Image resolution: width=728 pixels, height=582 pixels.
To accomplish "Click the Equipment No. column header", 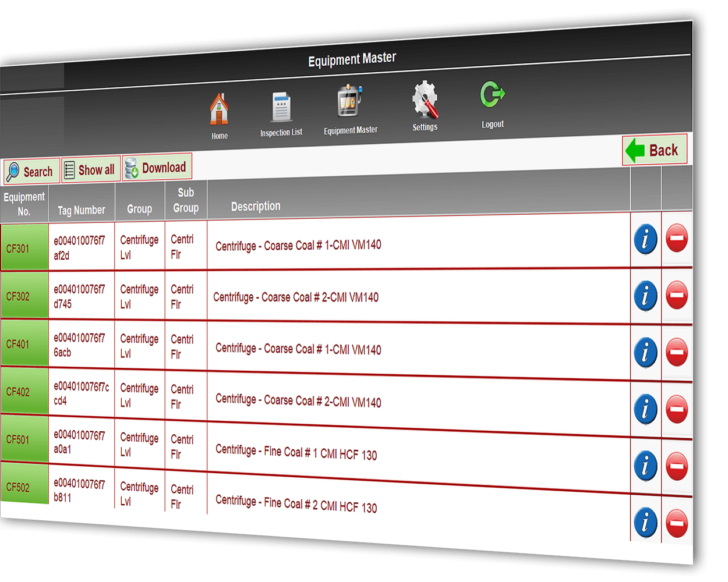I will (x=24, y=204).
